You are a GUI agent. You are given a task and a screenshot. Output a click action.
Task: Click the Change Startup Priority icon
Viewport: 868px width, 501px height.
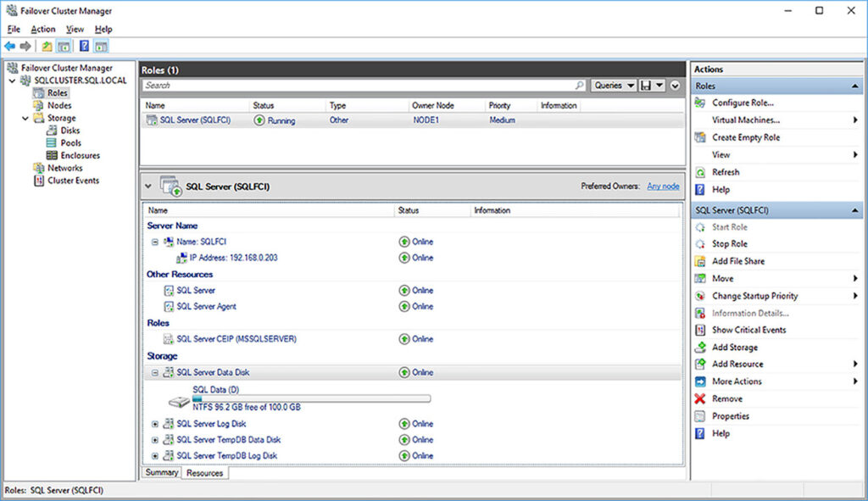click(x=700, y=296)
